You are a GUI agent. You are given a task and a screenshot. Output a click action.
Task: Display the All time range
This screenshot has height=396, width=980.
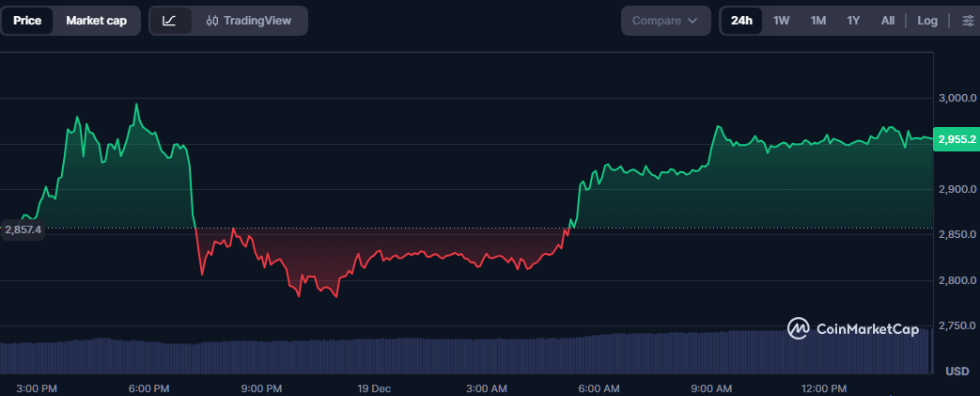[x=887, y=21]
